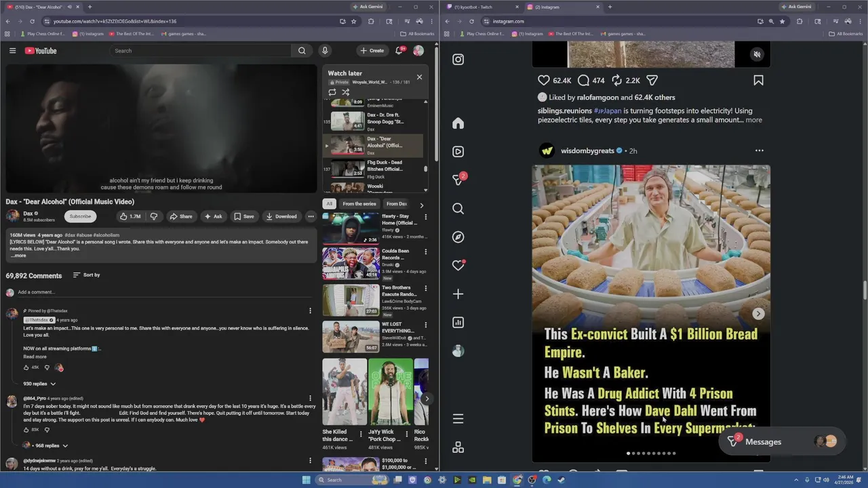Open Instagram profile avatar in sidebar
This screenshot has height=488, width=868.
(458, 351)
